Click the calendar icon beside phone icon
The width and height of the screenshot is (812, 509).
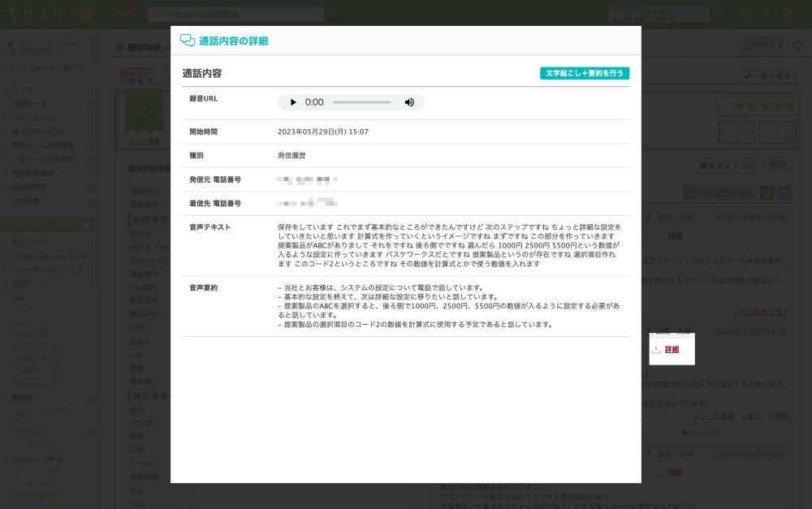[x=784, y=192]
